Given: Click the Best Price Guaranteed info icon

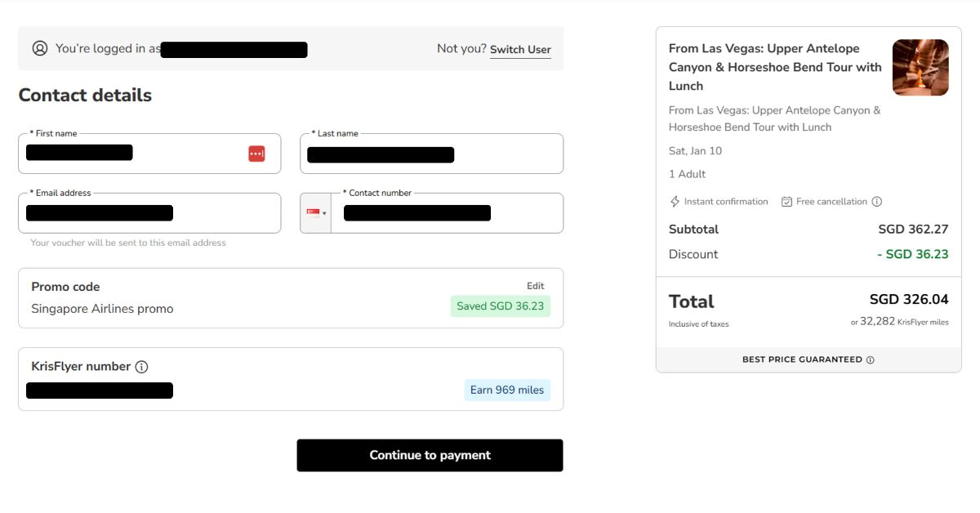Looking at the screenshot, I should click(870, 359).
